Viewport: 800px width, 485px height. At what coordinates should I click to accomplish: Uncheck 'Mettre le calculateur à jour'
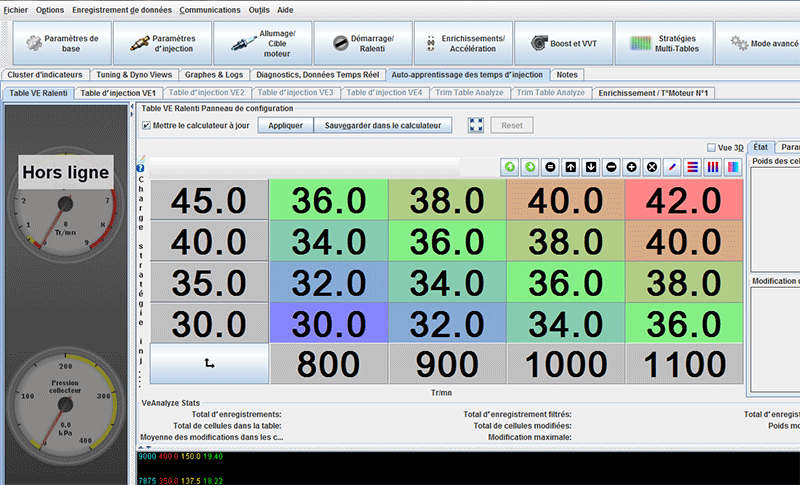click(147, 126)
